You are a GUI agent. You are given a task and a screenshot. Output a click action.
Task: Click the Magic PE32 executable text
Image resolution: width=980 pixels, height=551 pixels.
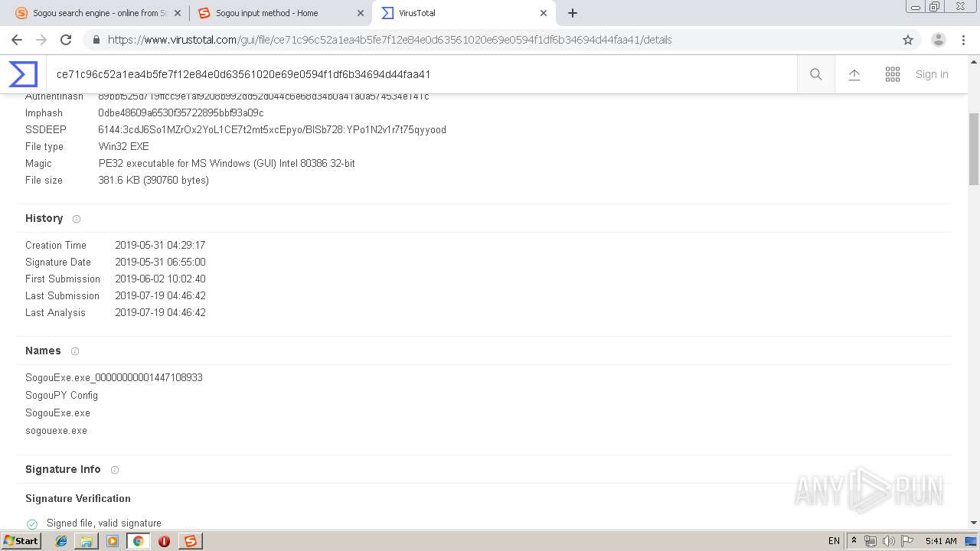[227, 163]
